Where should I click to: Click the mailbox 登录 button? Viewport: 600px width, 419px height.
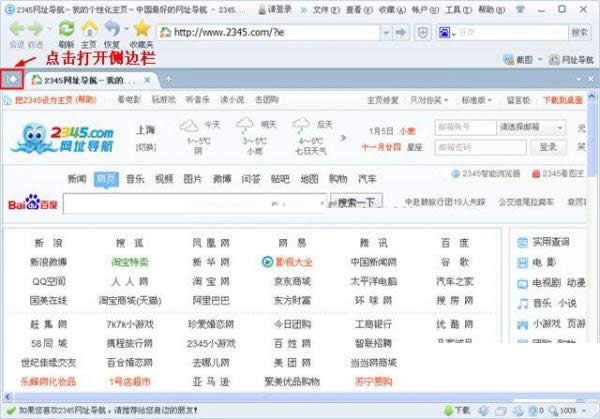coord(548,147)
